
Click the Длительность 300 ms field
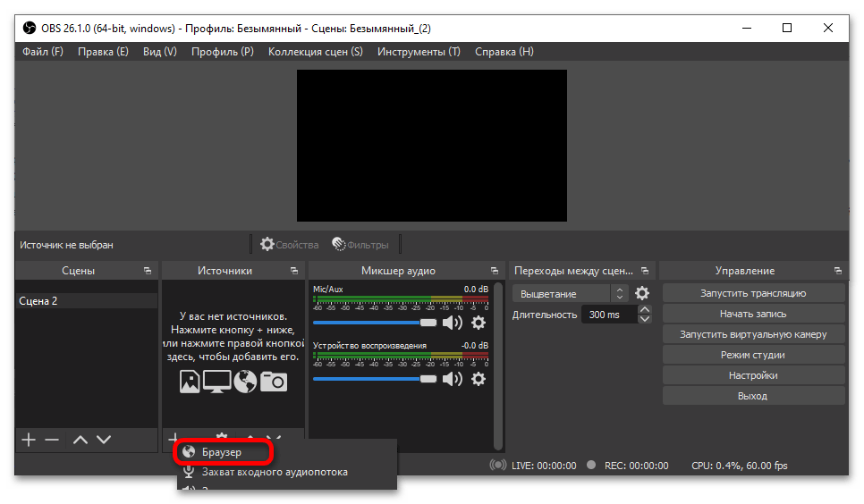[609, 315]
